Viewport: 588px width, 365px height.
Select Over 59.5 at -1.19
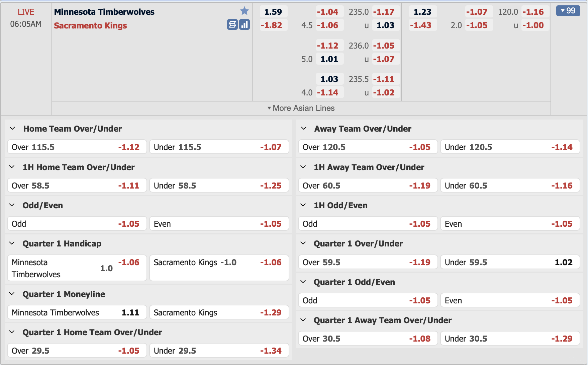(x=368, y=262)
